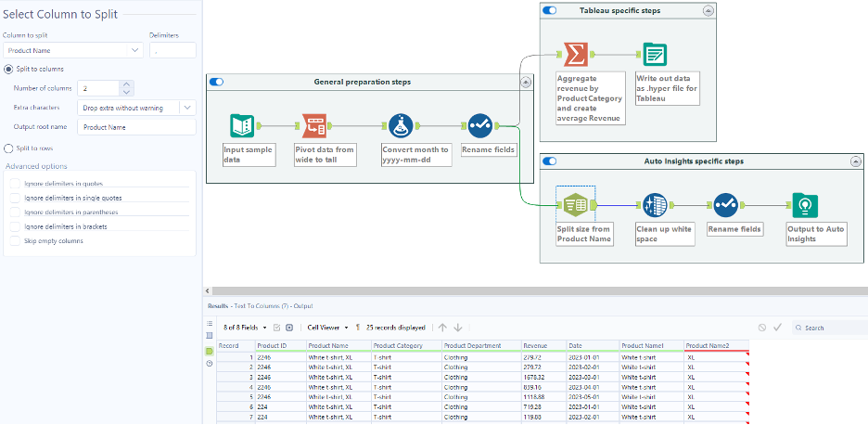Select the Input sample data tool
Viewport: 868px width, 425px height.
pyautogui.click(x=241, y=125)
